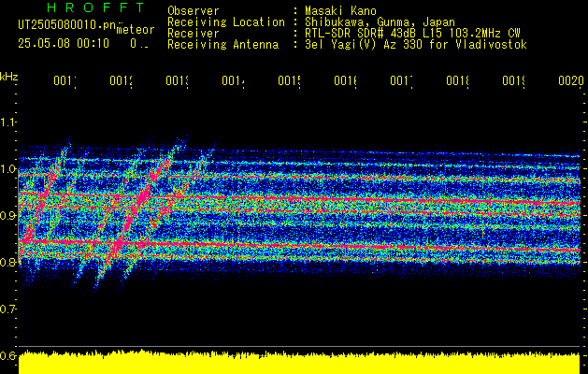
Task: Click the yellow signal level bar graph
Action: [299, 363]
